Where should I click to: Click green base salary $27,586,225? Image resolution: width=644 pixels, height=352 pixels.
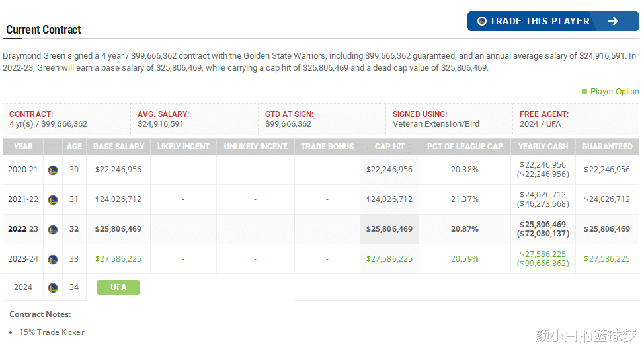(118, 259)
